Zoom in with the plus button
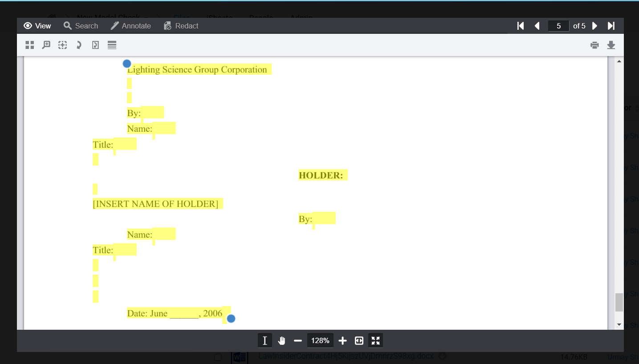This screenshot has height=364, width=639. [x=342, y=341]
